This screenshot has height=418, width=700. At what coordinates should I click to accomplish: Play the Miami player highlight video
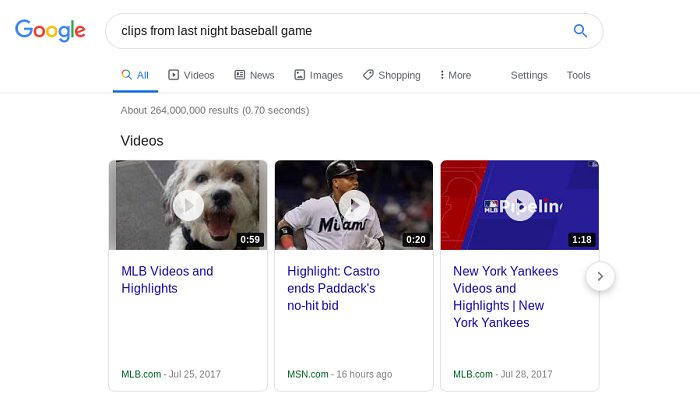(x=354, y=205)
